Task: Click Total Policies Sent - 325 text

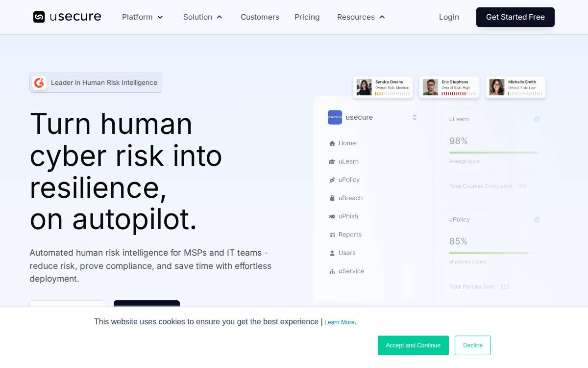Action: [x=479, y=287]
